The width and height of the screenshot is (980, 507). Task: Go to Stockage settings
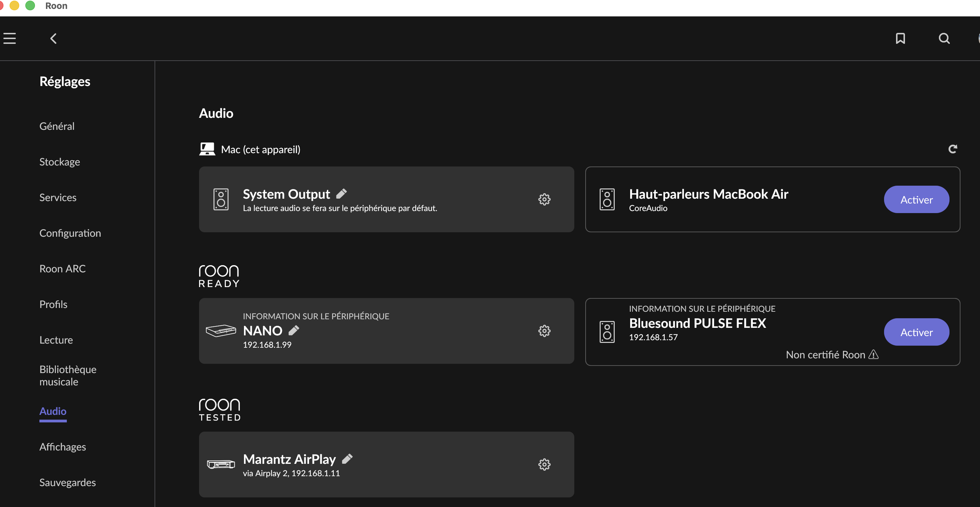(59, 162)
